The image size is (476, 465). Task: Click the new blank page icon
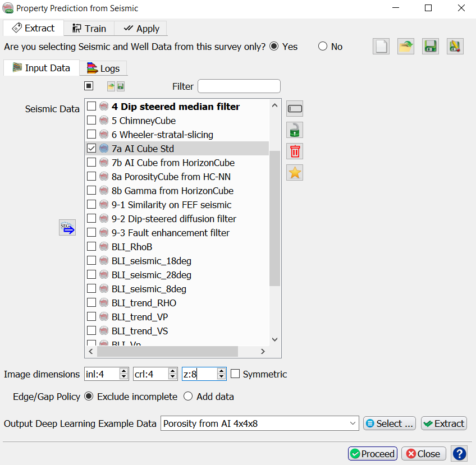tap(381, 47)
